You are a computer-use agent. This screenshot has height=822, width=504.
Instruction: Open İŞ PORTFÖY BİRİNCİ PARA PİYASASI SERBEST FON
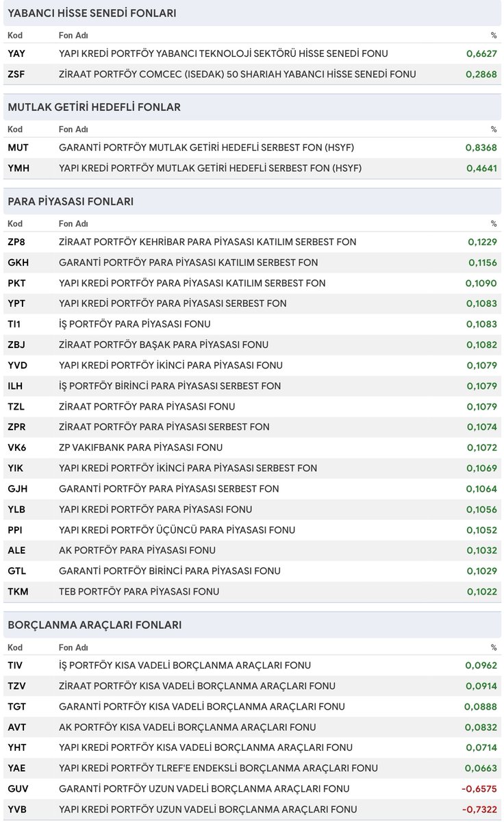[170, 386]
